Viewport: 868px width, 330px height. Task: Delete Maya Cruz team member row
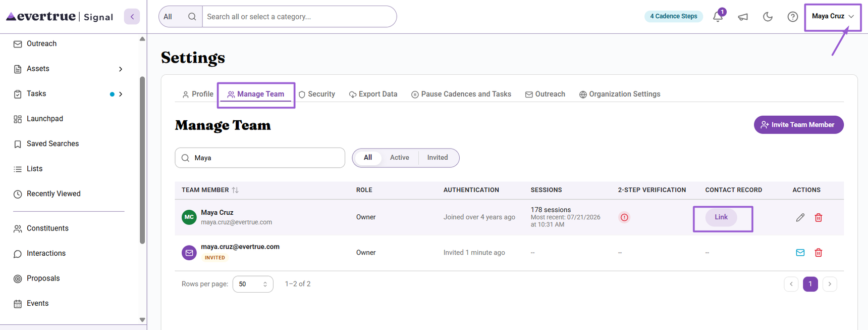click(819, 217)
